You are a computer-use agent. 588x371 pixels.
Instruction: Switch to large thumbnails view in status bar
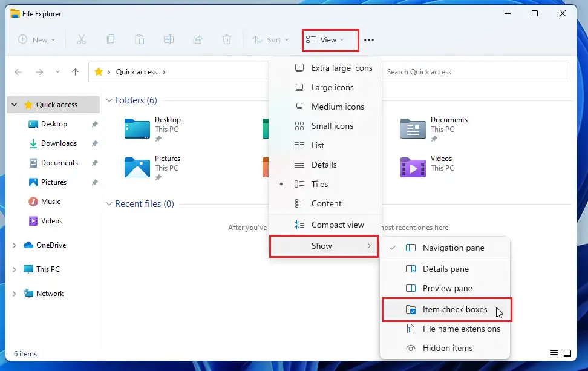(x=567, y=353)
